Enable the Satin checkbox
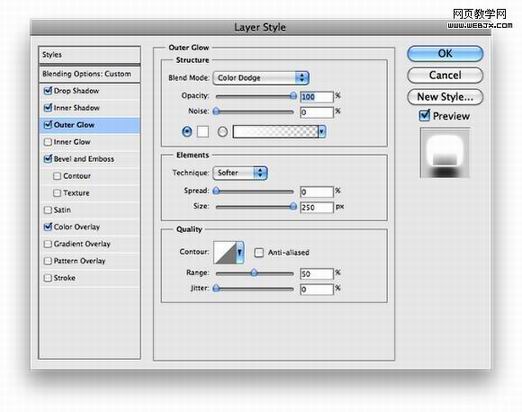The width and height of the screenshot is (522, 412). point(48,210)
